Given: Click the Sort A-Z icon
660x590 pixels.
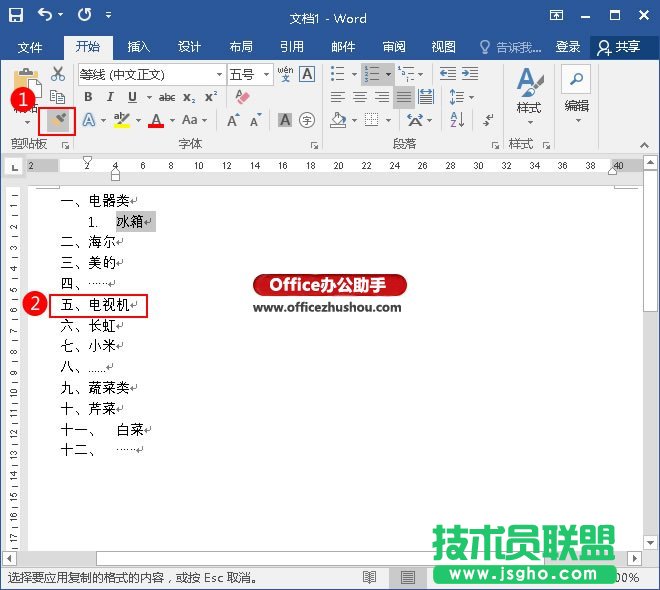Looking at the screenshot, I should tap(457, 120).
